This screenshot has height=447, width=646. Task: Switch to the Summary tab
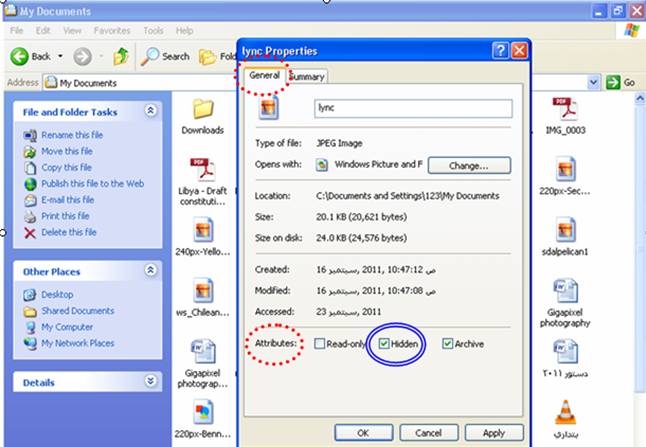(307, 77)
